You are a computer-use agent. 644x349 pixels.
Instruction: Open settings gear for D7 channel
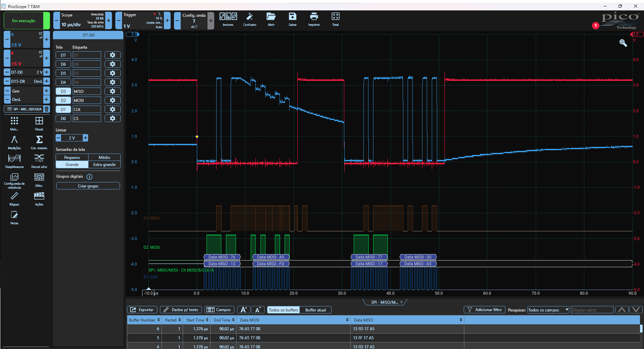pos(113,55)
